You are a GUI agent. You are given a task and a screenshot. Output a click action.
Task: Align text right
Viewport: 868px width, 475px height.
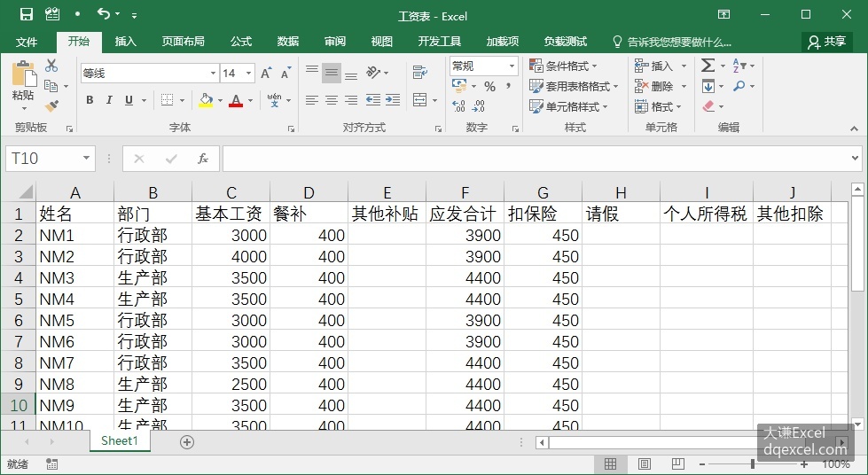[x=351, y=99]
